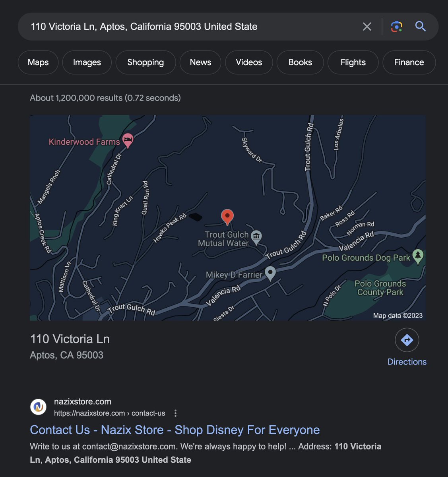Click the nazixstore.com contact-us URL
Viewport: 448px width, 477px height.
110,413
